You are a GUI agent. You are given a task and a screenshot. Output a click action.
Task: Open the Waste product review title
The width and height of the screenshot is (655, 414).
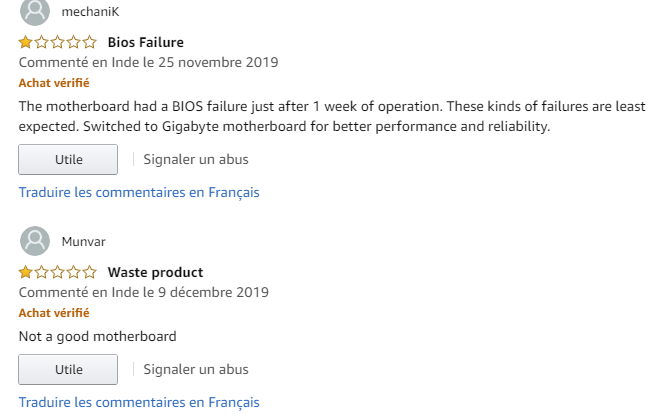155,272
